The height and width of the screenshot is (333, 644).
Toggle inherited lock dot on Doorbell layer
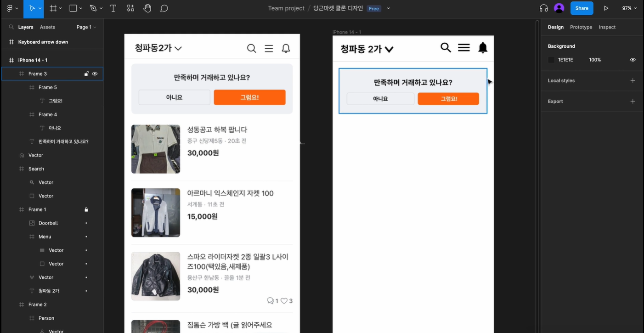(86, 223)
